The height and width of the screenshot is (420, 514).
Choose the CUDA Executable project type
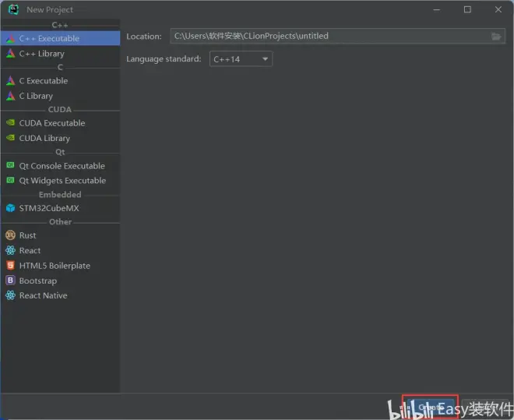(60, 123)
